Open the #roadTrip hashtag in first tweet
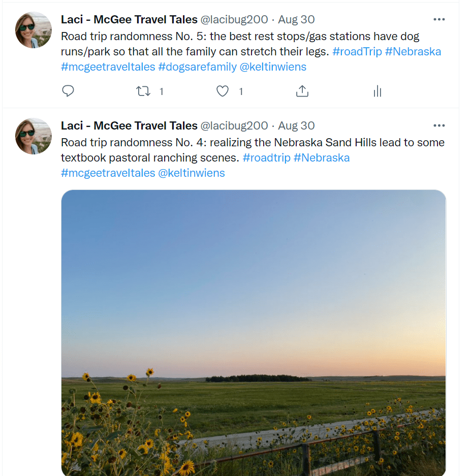The height and width of the screenshot is (476, 471). [x=357, y=51]
